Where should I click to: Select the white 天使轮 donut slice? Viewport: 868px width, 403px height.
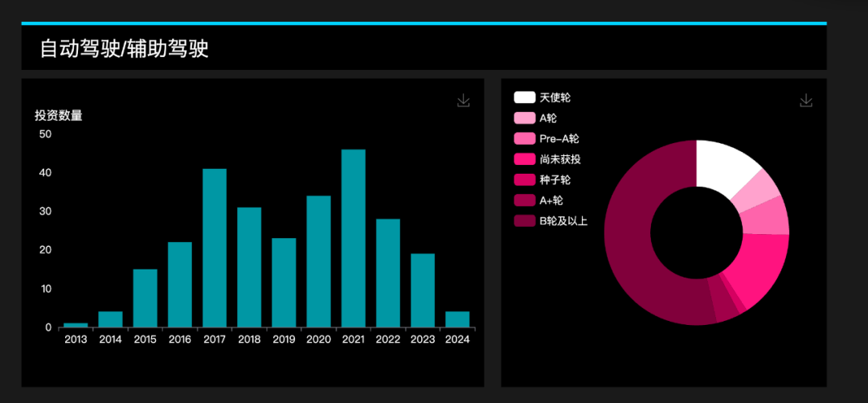point(725,165)
